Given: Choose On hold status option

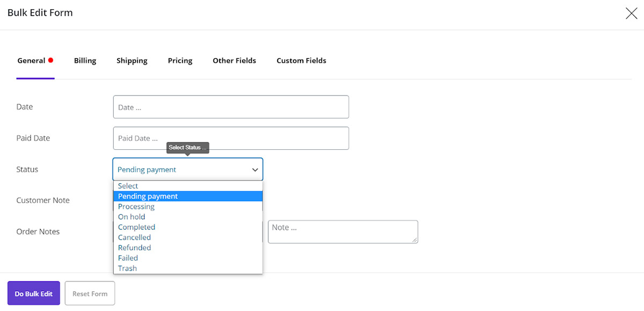Looking at the screenshot, I should point(131,216).
